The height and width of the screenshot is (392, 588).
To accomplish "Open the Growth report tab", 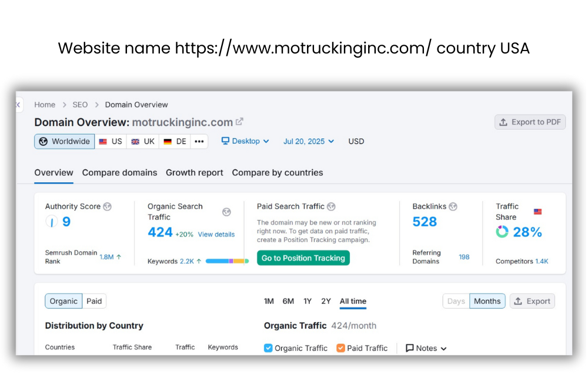I will 194,173.
